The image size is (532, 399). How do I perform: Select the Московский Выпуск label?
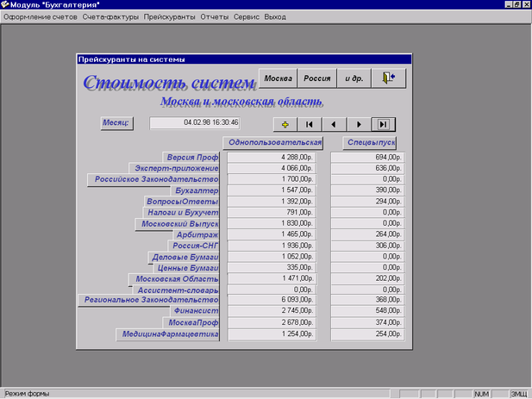point(177,224)
